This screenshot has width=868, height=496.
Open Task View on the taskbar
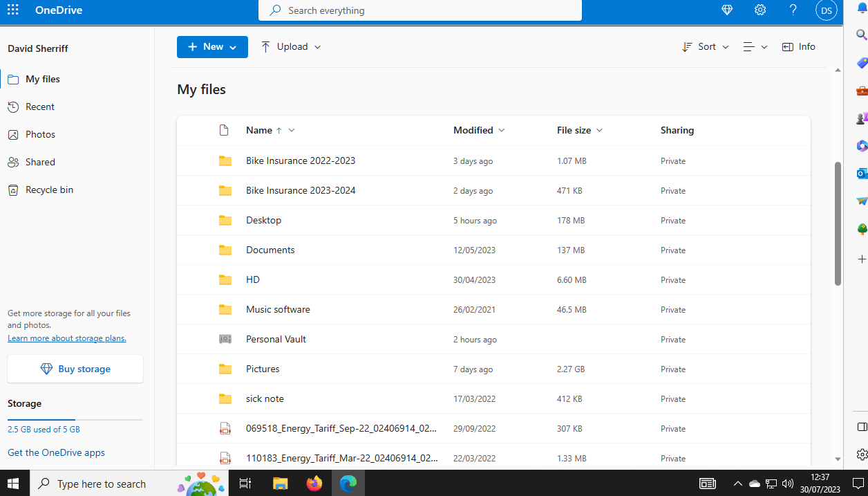tap(245, 484)
